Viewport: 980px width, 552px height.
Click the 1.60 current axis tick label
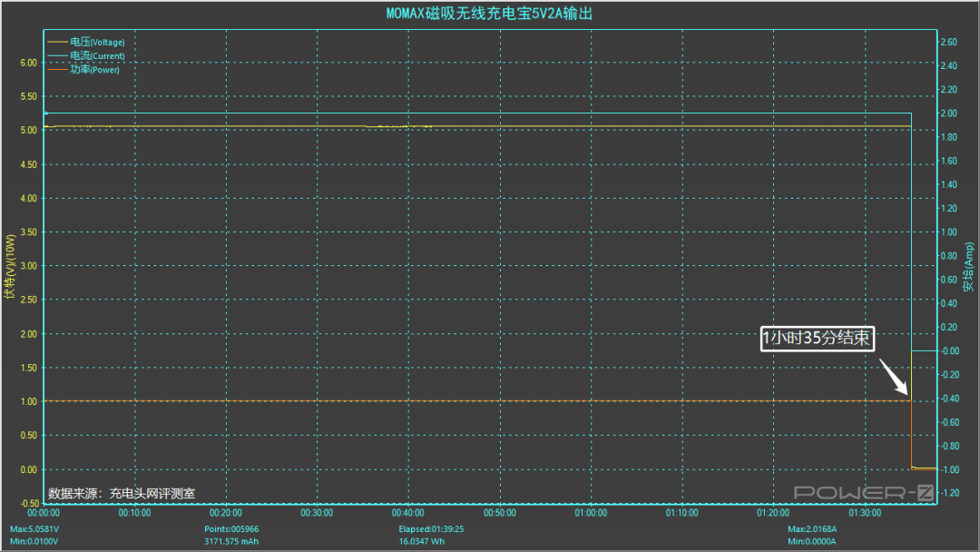coord(949,161)
